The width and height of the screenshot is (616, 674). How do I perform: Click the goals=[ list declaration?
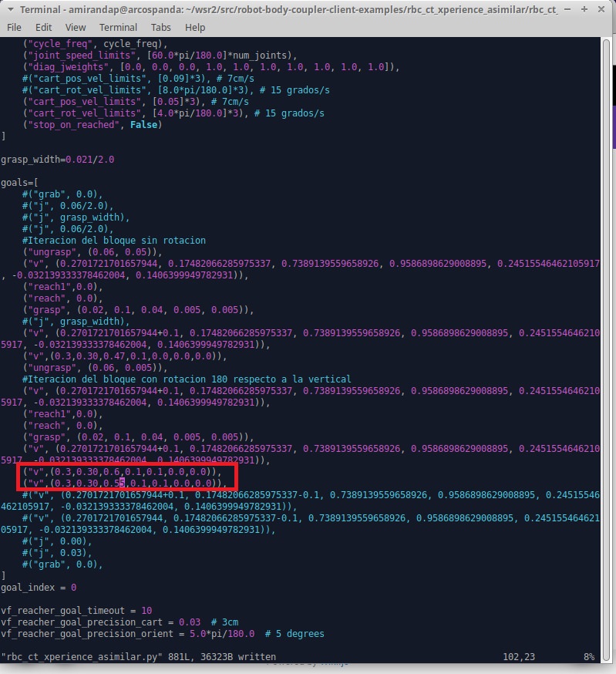(x=18, y=183)
